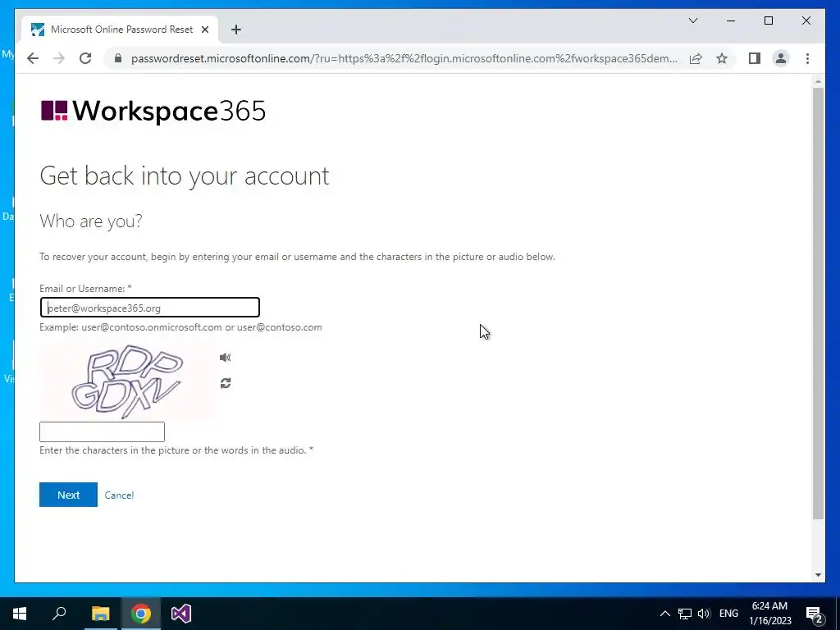Open the Chrome side panel
Image resolution: width=840 pixels, height=630 pixels.
tap(755, 58)
